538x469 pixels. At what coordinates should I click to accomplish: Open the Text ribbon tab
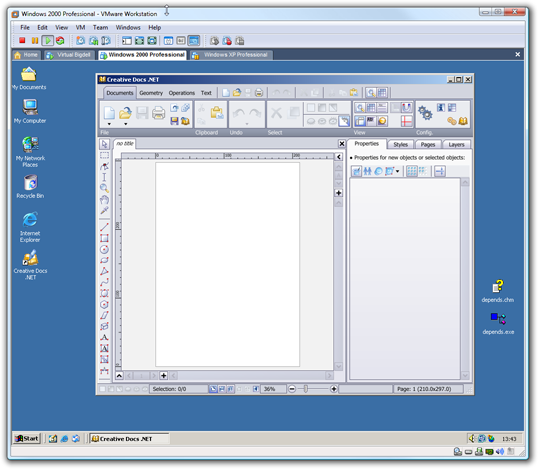point(206,93)
